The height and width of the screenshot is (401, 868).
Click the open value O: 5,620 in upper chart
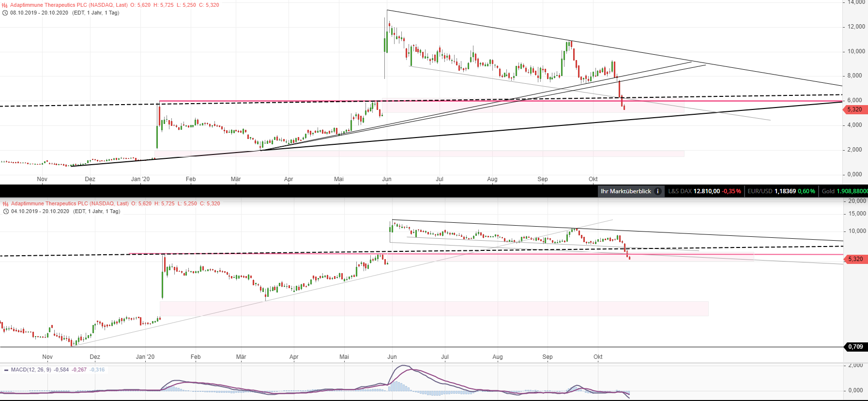(x=140, y=5)
